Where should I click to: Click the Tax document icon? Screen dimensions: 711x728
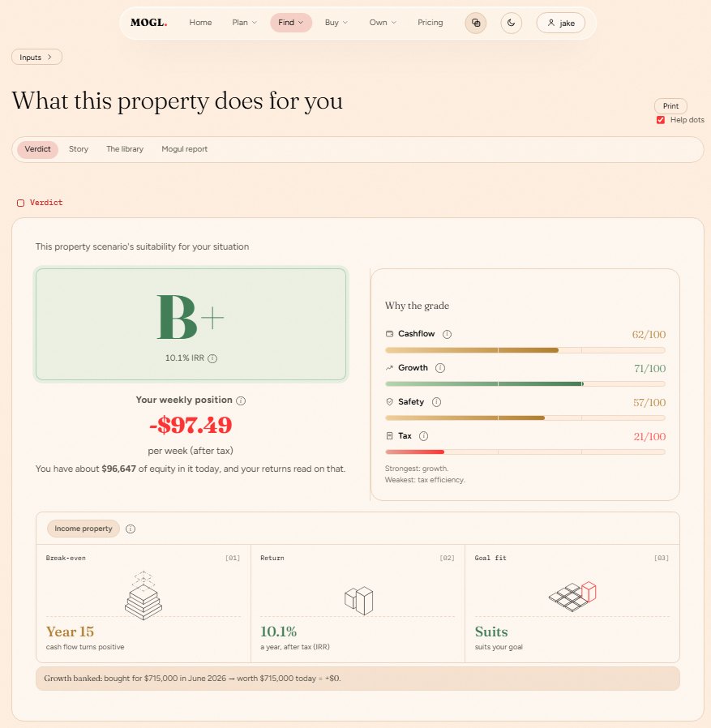point(389,435)
